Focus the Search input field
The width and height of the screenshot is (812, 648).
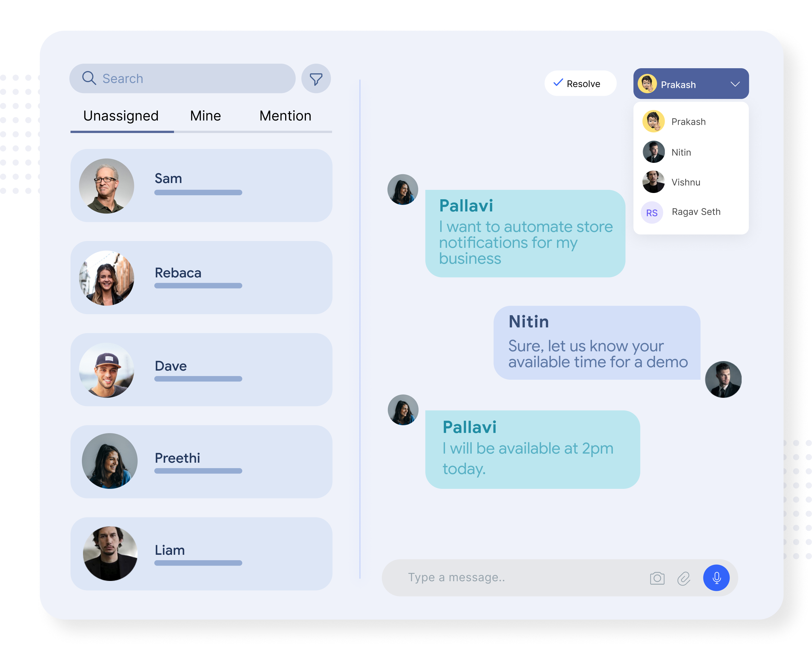coord(182,78)
